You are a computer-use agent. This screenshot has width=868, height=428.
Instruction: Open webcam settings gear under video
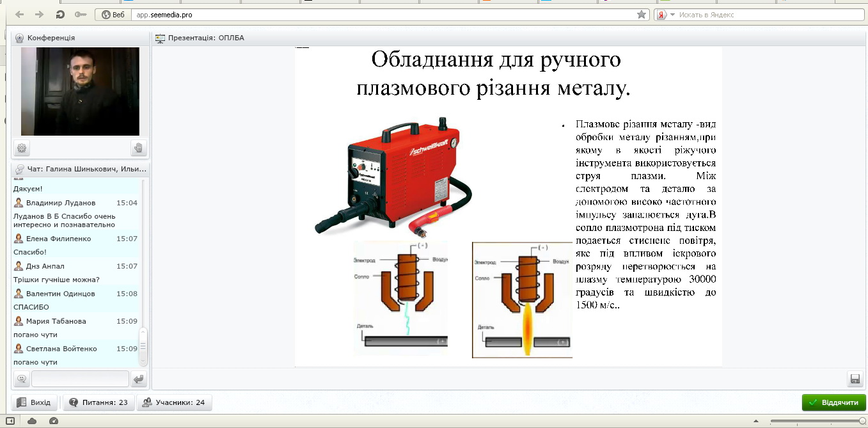point(22,148)
